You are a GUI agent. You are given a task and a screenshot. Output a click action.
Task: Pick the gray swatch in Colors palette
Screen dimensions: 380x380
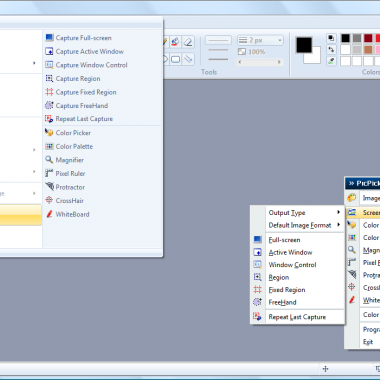tap(357, 38)
